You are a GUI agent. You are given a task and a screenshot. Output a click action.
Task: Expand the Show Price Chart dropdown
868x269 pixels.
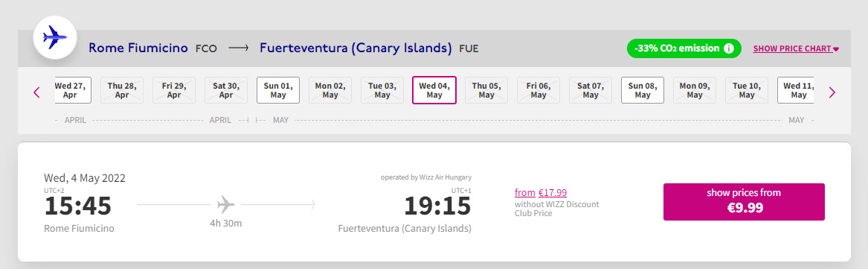(x=796, y=48)
